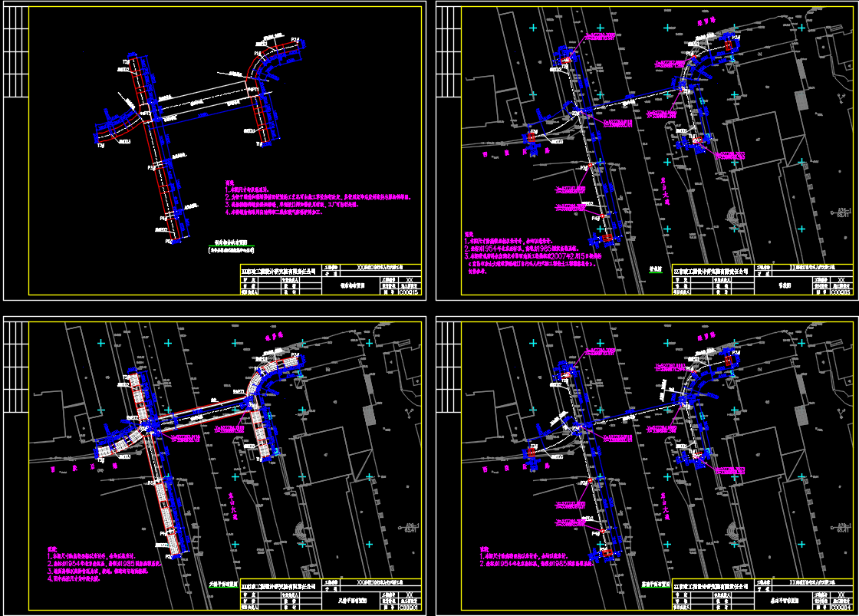
Task: Click the green-underlined title on the two-note foundation sheet
Action: click(656, 585)
